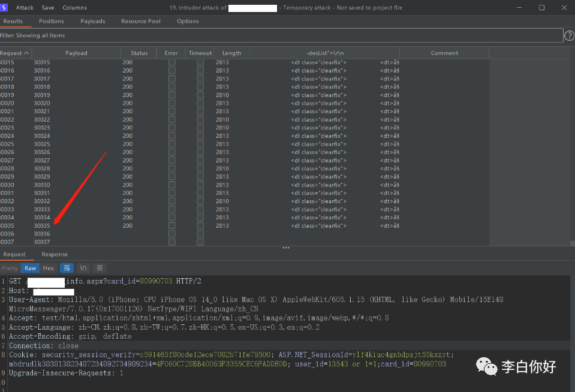The height and width of the screenshot is (392, 575).
Task: Sort by the Comment column header
Action: click(444, 53)
